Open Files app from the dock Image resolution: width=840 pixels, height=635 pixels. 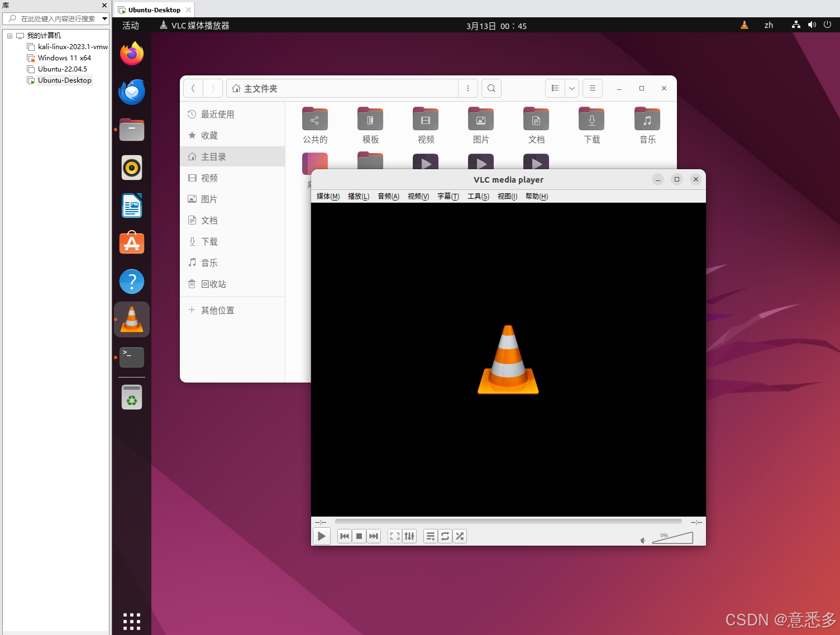pyautogui.click(x=132, y=130)
